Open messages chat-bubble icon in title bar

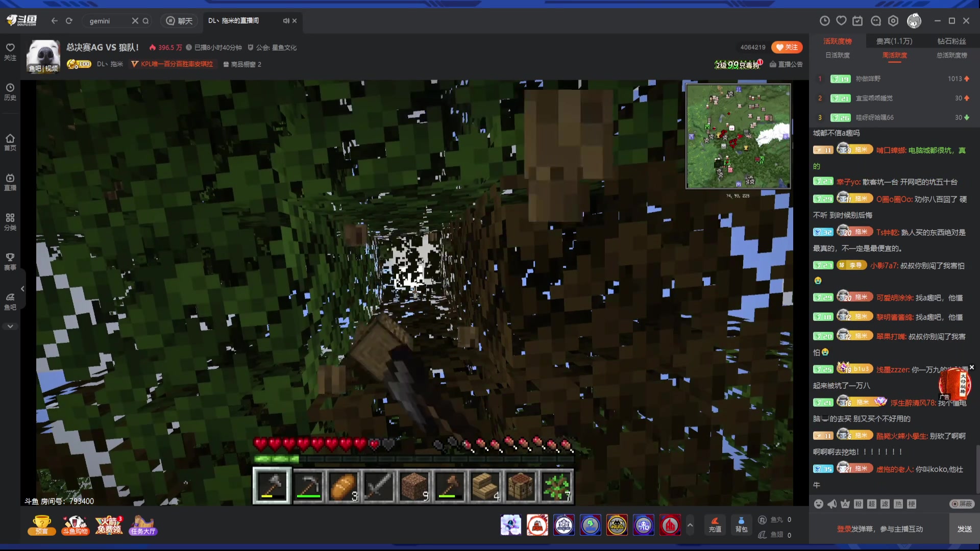(x=876, y=21)
